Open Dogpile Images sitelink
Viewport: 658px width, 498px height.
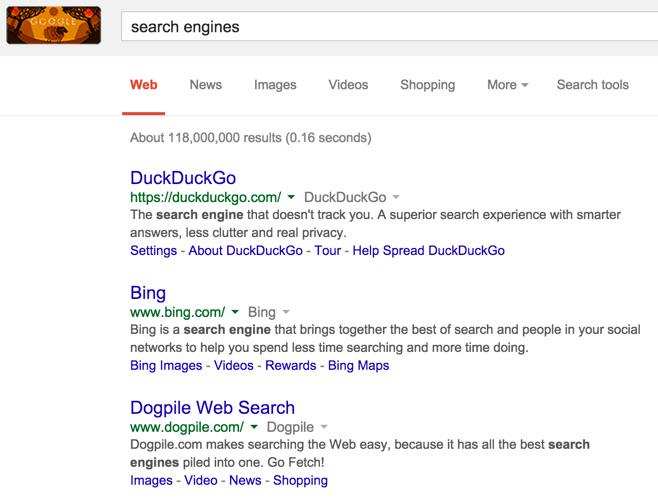(x=151, y=480)
